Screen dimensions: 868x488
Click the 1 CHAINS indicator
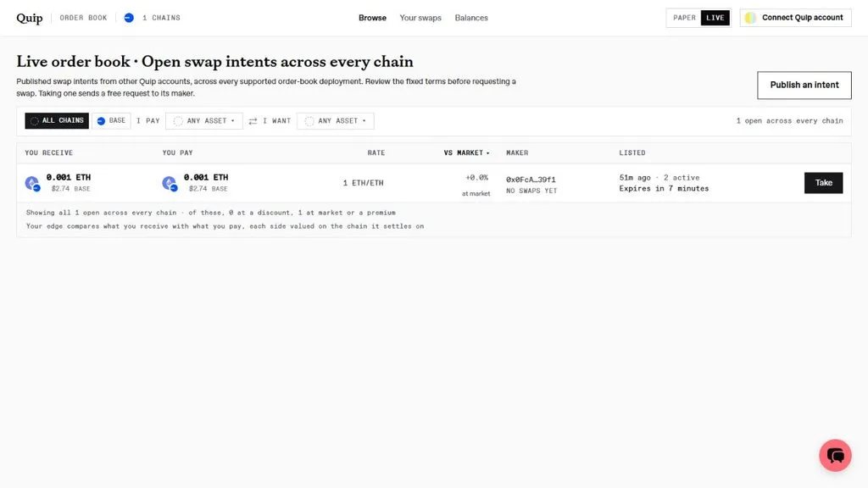161,18
